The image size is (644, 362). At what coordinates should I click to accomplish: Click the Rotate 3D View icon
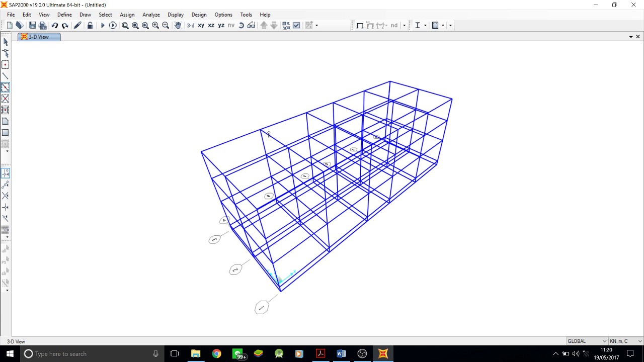[242, 25]
